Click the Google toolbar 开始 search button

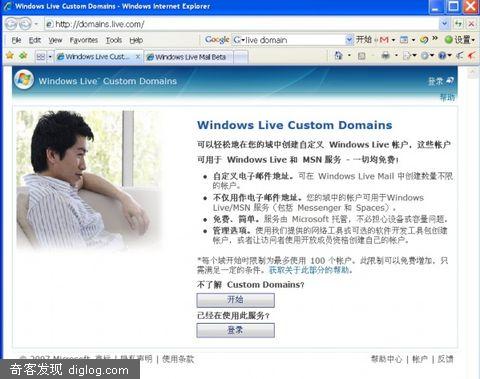(364, 40)
